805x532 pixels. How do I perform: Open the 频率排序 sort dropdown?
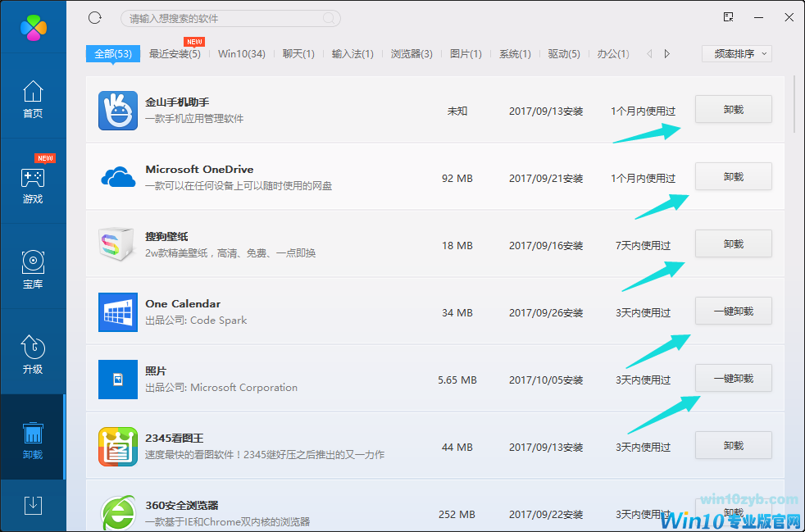(736, 52)
